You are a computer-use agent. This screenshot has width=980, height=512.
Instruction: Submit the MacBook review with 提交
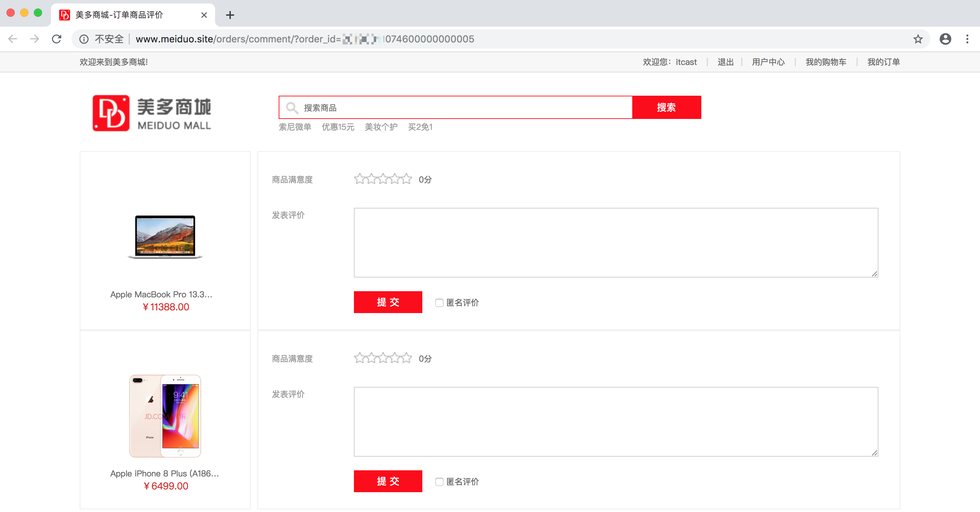click(388, 302)
